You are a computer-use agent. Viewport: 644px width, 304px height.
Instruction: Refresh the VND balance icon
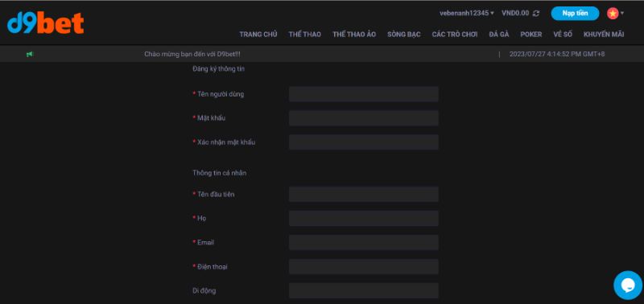coord(536,14)
